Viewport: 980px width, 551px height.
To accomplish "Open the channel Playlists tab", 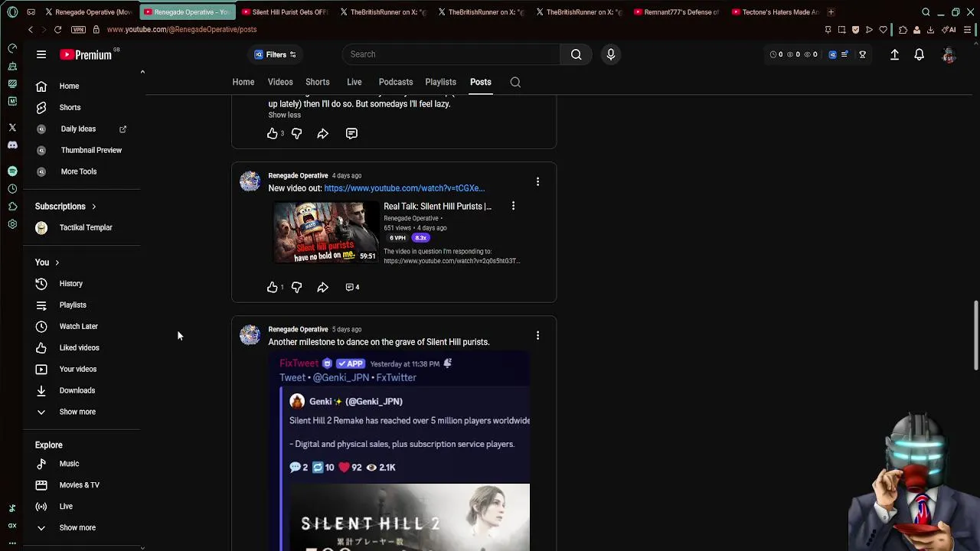I will 440,82.
